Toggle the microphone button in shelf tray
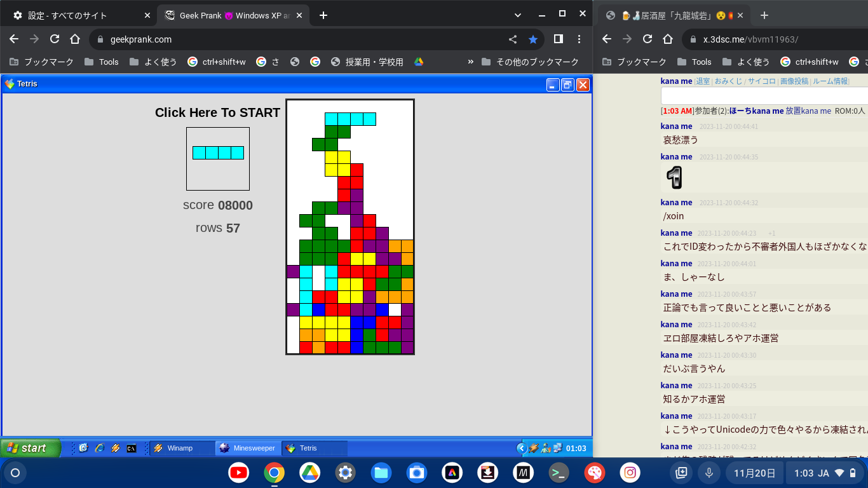 coord(709,473)
